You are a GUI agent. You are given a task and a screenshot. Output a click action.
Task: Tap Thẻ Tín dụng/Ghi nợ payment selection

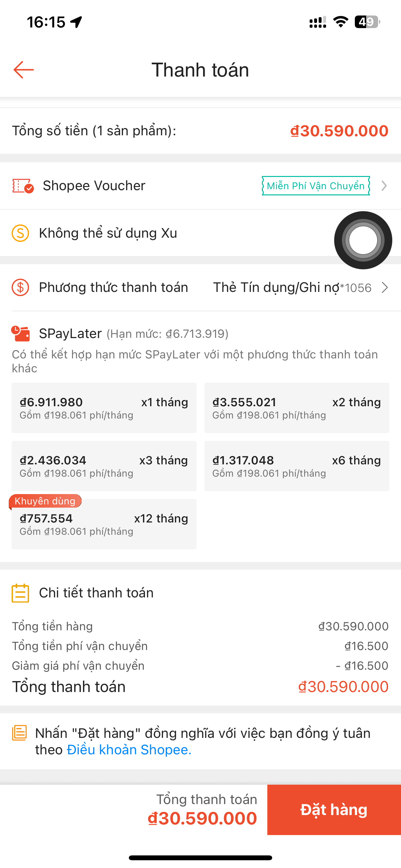(292, 287)
